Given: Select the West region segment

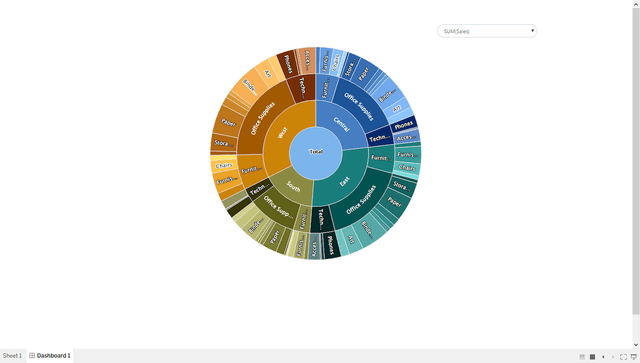Looking at the screenshot, I should coord(282,133).
